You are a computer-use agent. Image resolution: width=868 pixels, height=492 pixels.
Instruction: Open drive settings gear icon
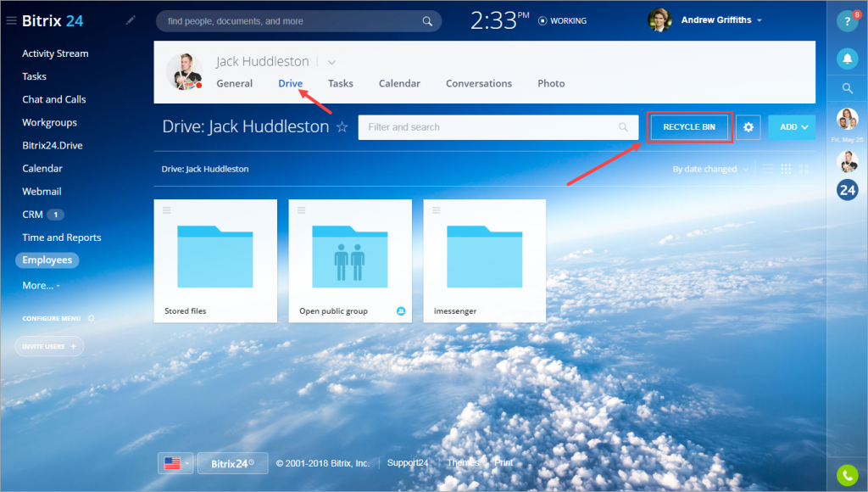click(748, 127)
